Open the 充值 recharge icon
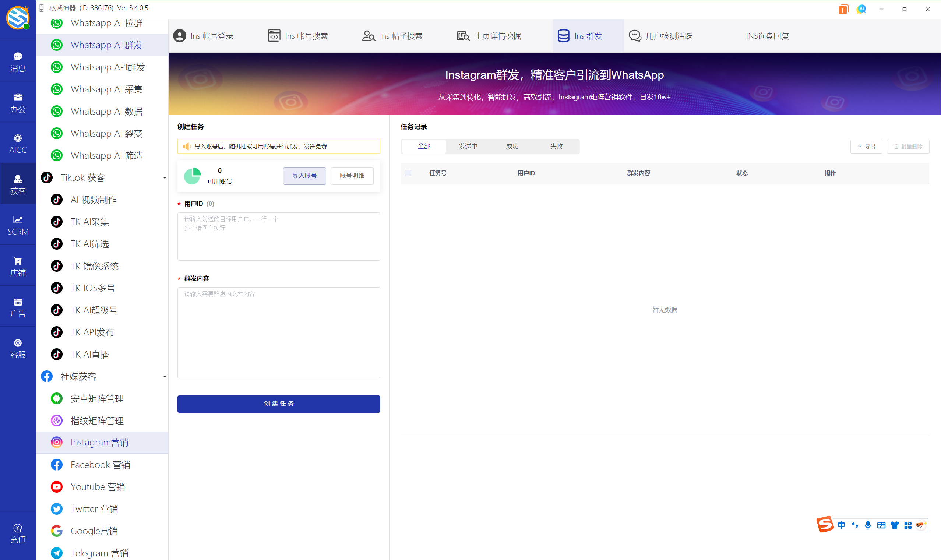The height and width of the screenshot is (560, 941). tap(18, 533)
